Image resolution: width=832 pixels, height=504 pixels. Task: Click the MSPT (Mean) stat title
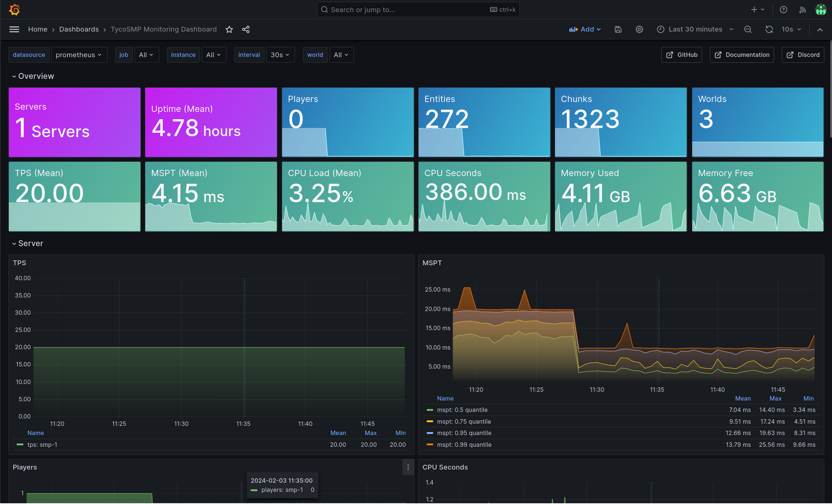(x=179, y=173)
